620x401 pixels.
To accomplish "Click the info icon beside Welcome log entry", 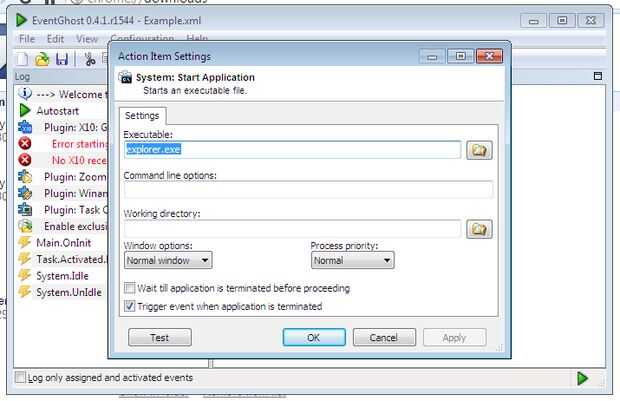I will 25,94.
